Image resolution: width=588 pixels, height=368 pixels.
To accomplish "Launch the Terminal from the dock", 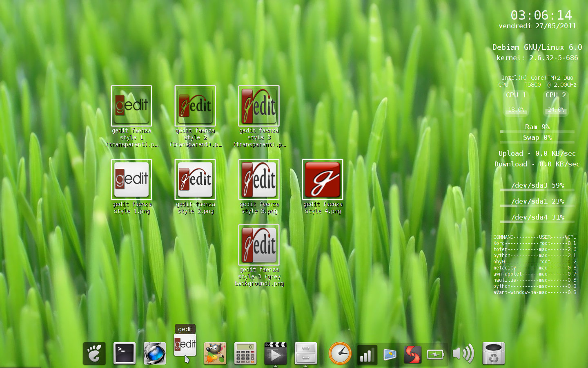I will tap(125, 353).
